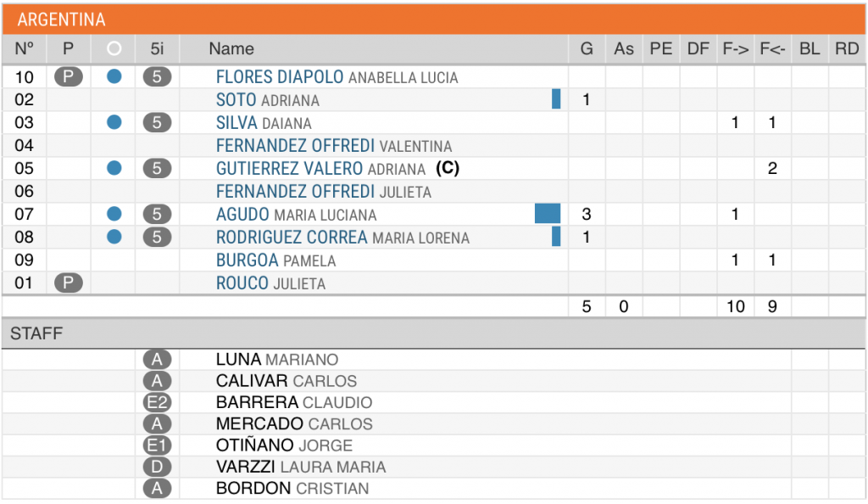868x504 pixels.
Task: Click the P badge for Rouco Julieta
Action: point(68,283)
